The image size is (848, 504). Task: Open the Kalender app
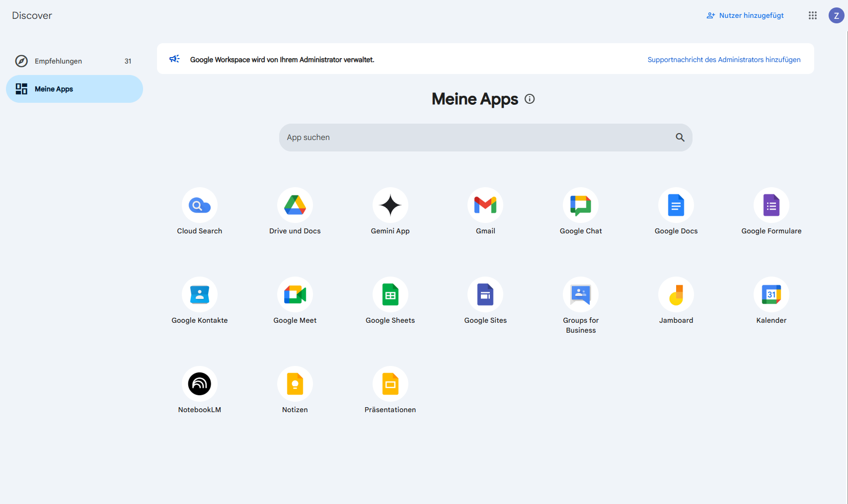click(771, 294)
